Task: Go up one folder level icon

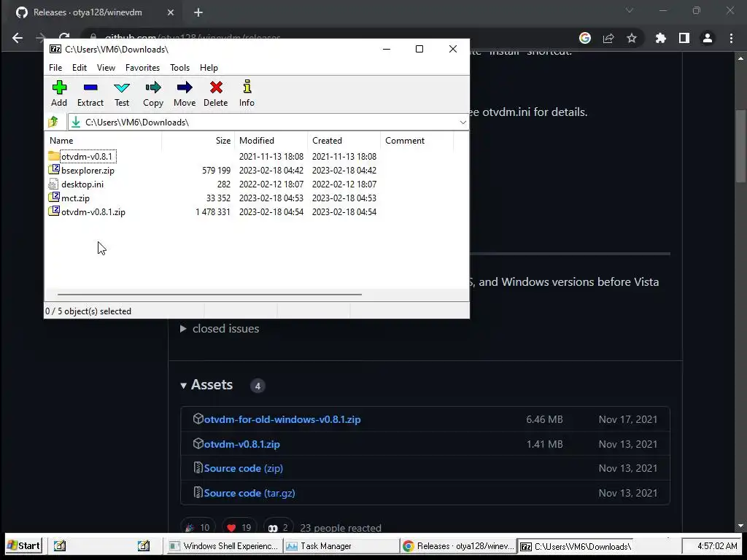Action: point(53,122)
